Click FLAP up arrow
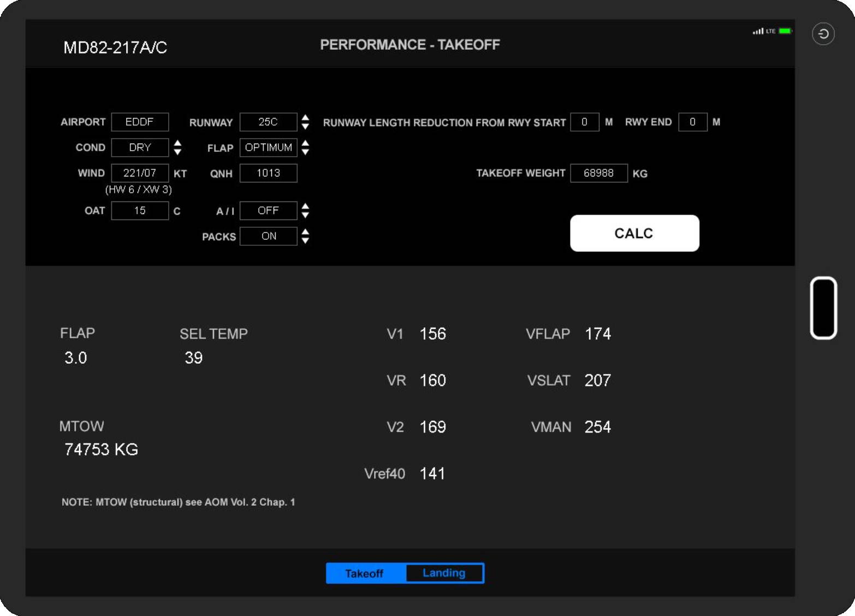This screenshot has width=855, height=616. point(305,143)
